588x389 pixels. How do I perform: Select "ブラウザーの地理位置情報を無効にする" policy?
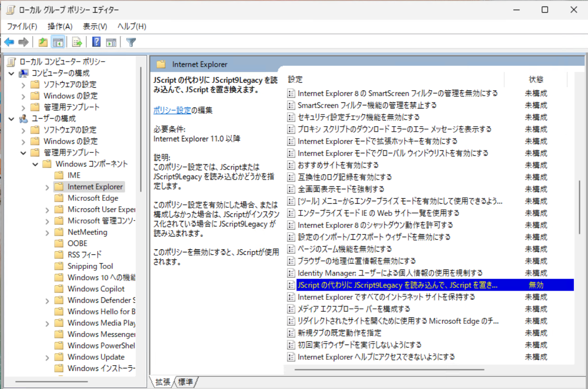tap(357, 261)
